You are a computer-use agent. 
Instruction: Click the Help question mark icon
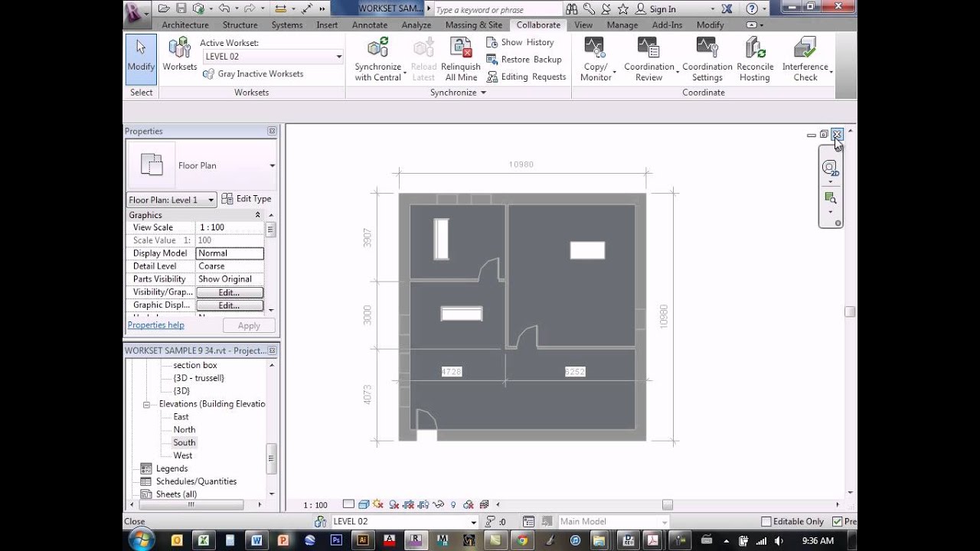point(752,8)
